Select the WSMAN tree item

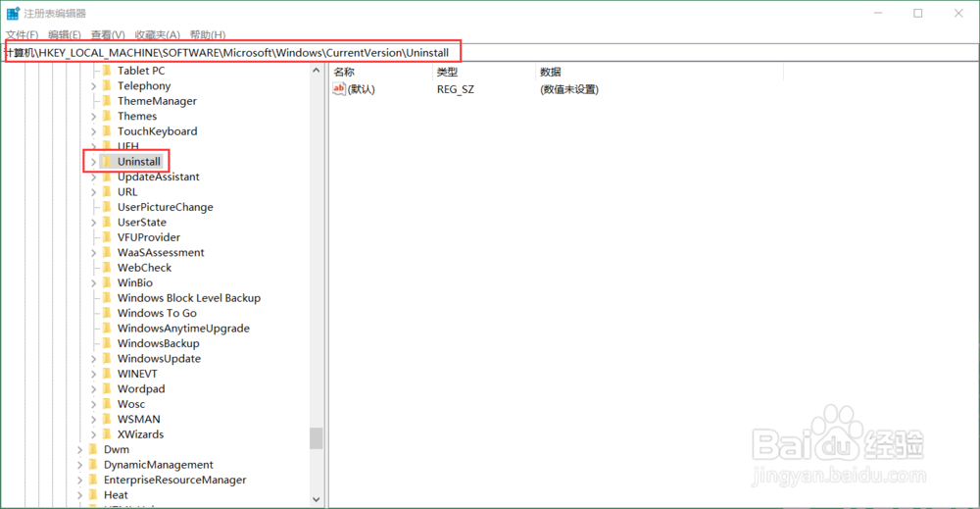[x=139, y=419]
